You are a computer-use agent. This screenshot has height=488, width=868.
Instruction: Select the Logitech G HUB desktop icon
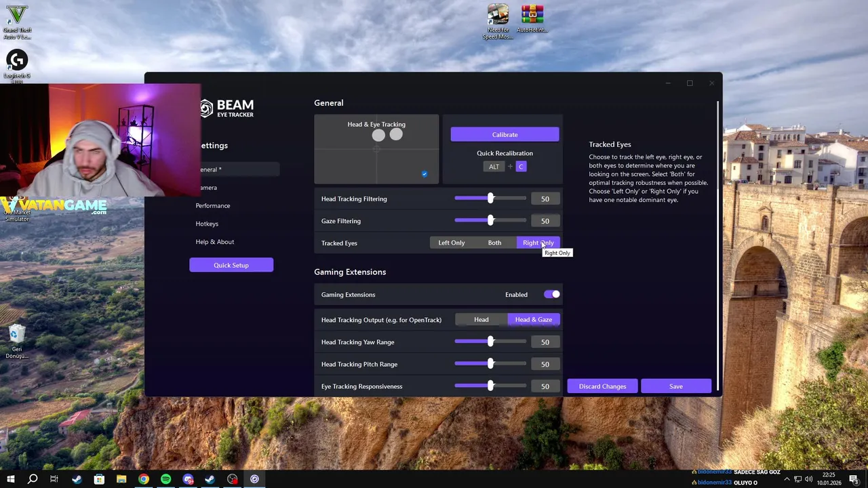click(x=17, y=65)
